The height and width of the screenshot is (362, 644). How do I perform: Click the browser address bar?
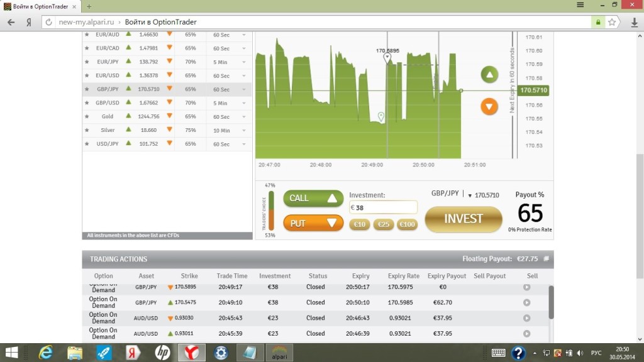[x=316, y=22]
